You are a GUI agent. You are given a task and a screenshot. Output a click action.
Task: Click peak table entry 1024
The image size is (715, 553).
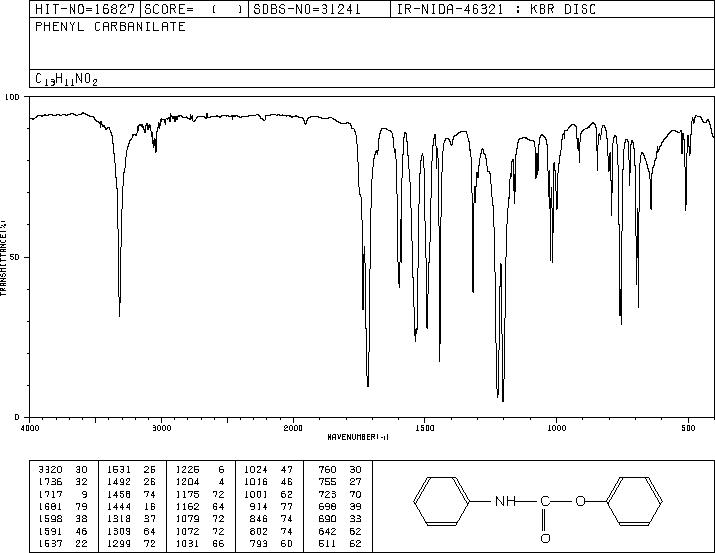click(x=256, y=470)
